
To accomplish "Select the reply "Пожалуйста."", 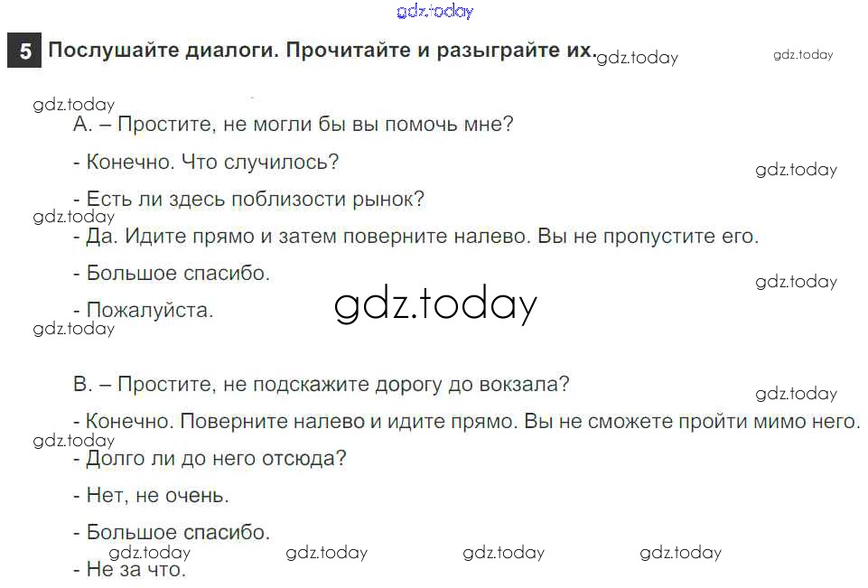I will (x=144, y=311).
